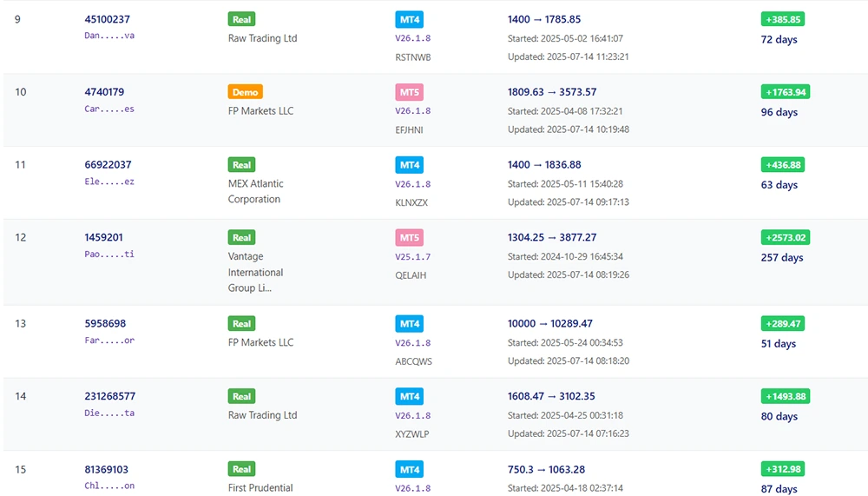Click the 1608.47 → 3102.35 balance text
The image size is (868, 496).
[x=551, y=396]
